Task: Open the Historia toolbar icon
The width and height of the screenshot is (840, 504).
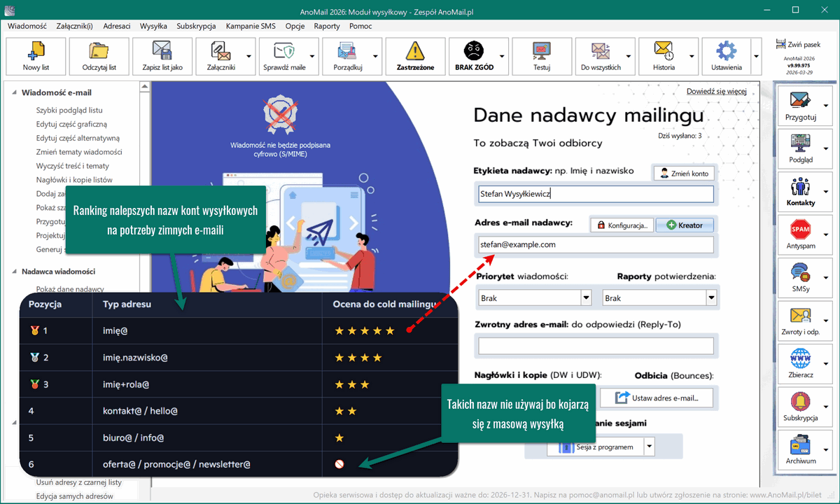Action: coord(664,51)
